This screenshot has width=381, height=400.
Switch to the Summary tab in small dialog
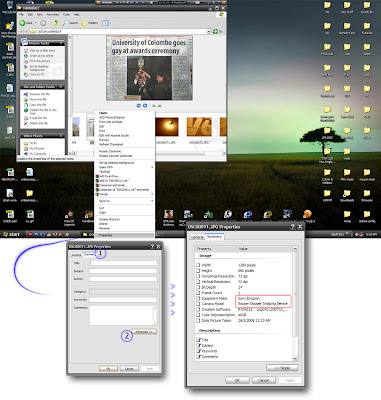point(89,254)
